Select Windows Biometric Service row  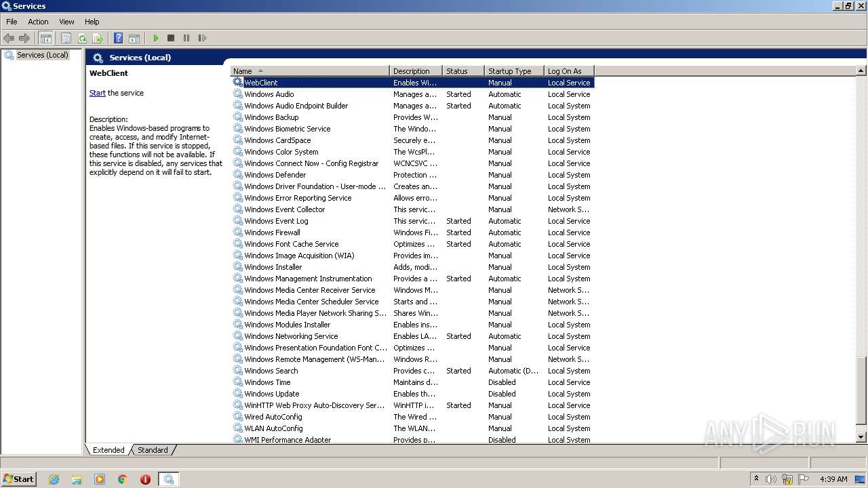click(412, 129)
